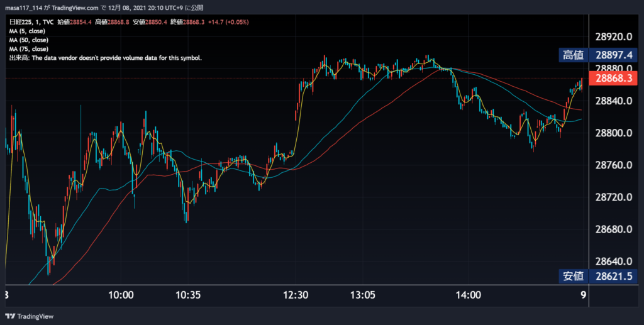644x325 pixels.
Task: Click the 10:00 time axis label
Action: [x=121, y=295]
